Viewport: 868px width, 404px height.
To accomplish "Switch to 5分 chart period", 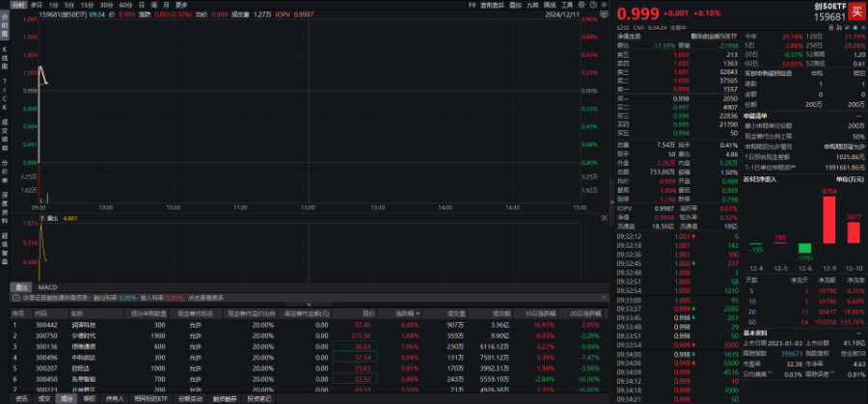I will click(69, 5).
